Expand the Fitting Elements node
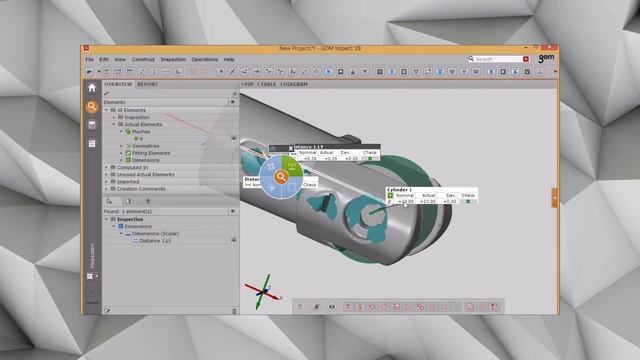This screenshot has height=360, width=640. 121,153
